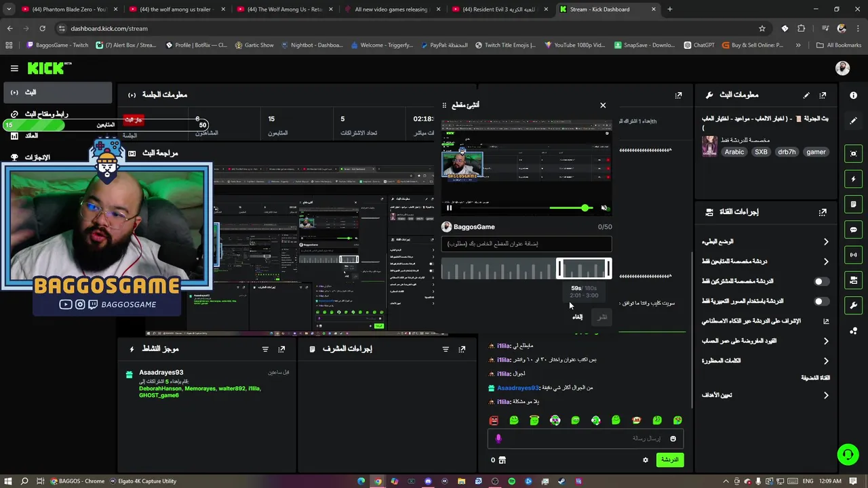
Task: Click the purple microphone icon in chat input
Action: (498, 439)
